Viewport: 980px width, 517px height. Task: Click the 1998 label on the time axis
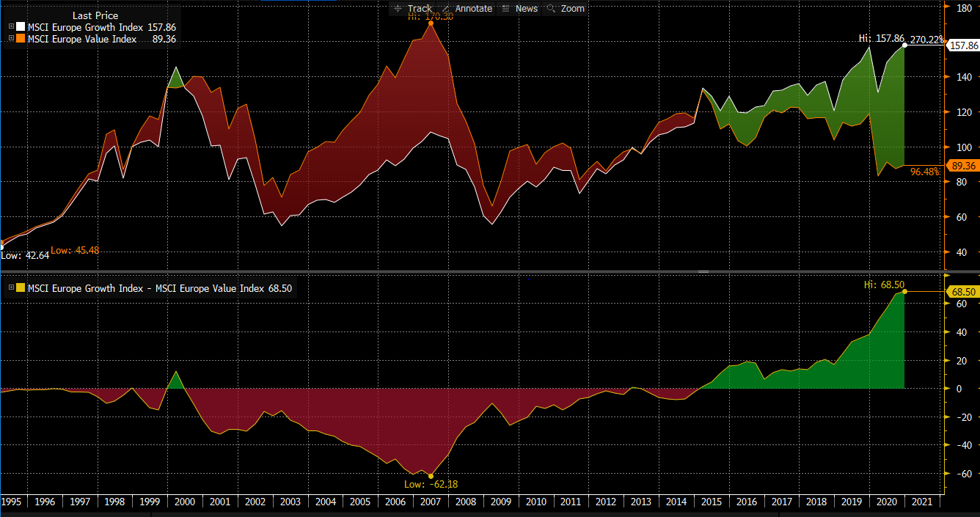[114, 502]
